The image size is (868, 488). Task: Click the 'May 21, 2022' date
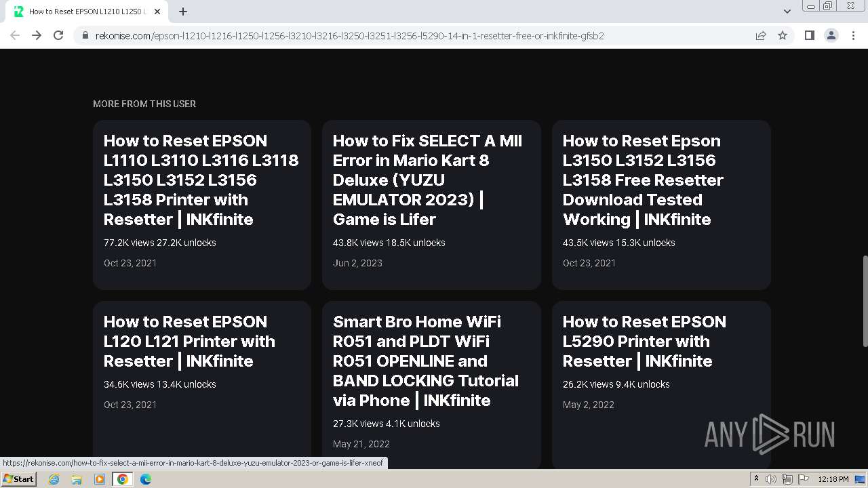click(361, 444)
